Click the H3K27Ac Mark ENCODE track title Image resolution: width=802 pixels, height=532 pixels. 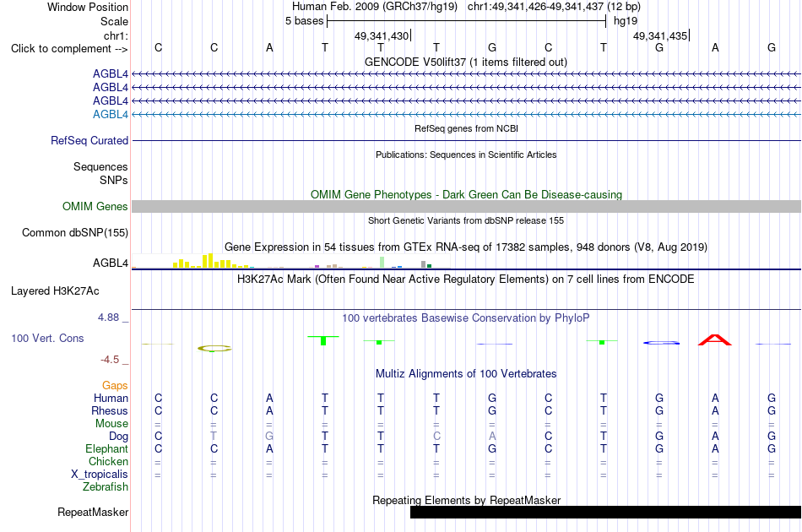(x=466, y=280)
